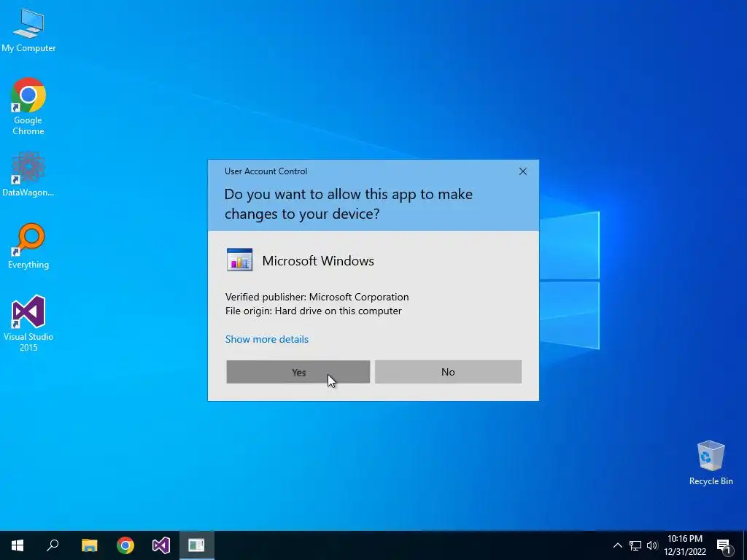Open network status tray icon

tap(635, 545)
